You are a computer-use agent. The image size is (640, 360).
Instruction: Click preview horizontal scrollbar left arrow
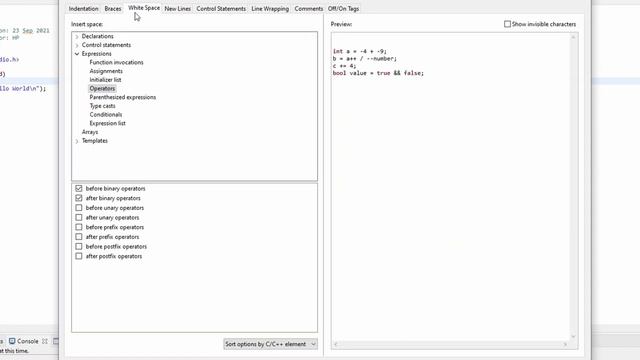[336, 344]
